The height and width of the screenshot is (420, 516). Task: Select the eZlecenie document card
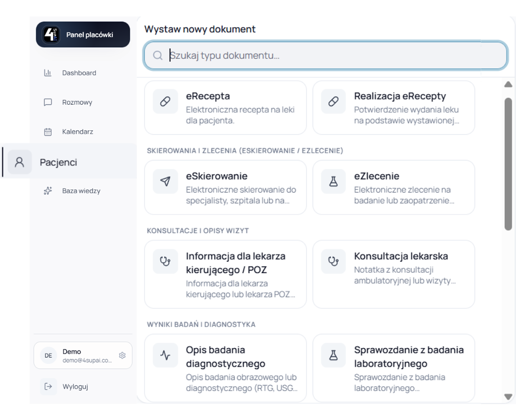coord(393,187)
